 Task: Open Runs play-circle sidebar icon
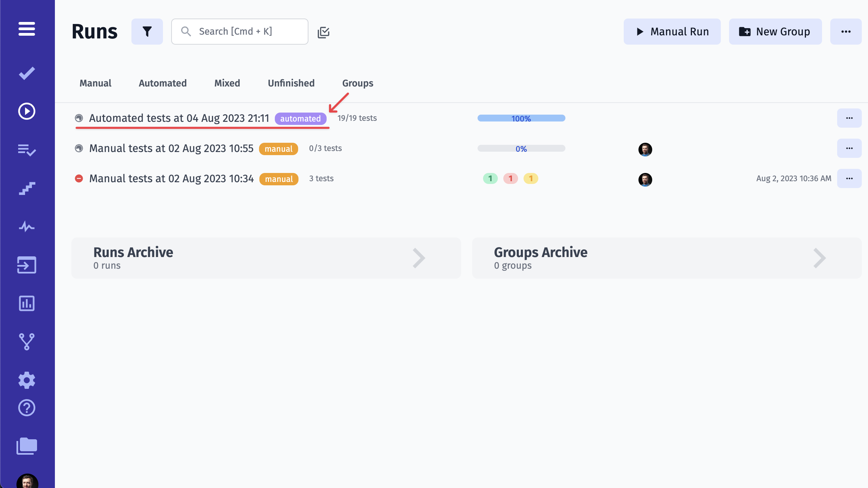point(27,111)
